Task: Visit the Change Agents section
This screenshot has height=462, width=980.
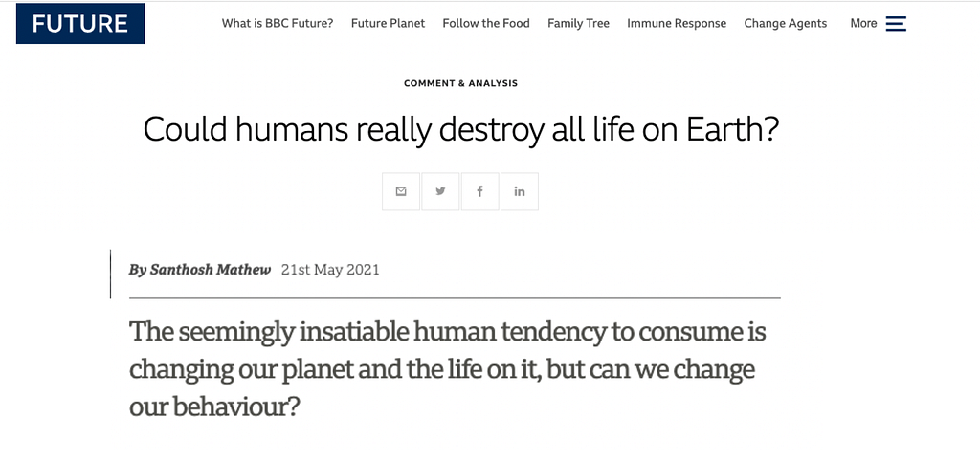Action: pyautogui.click(x=785, y=24)
